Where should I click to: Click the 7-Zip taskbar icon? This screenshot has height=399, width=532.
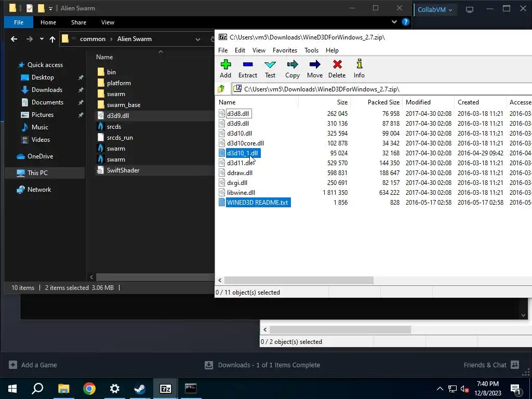click(x=165, y=389)
